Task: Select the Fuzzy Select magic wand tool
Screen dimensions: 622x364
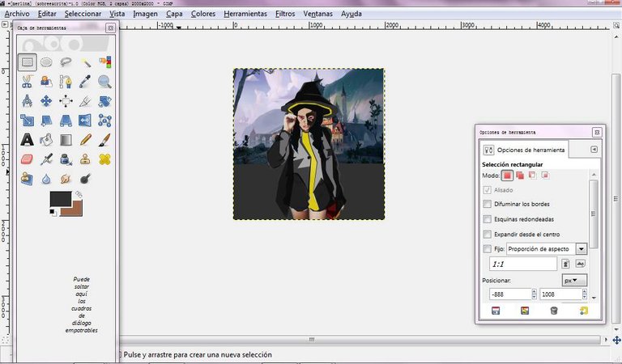Action: pos(85,62)
